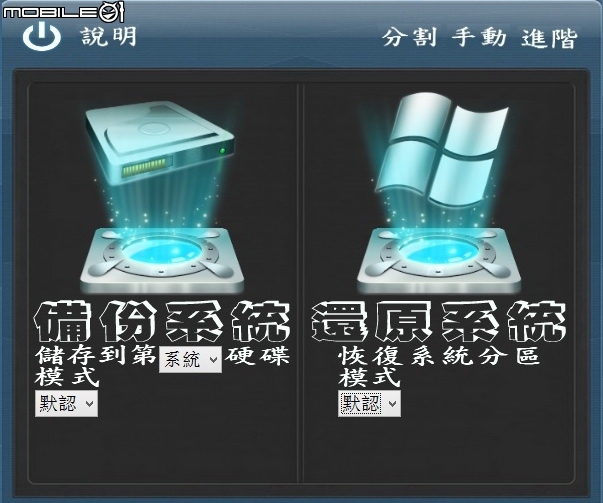Click the glowing pad under hard drive
Image resolution: width=603 pixels, height=503 pixels.
(162, 258)
